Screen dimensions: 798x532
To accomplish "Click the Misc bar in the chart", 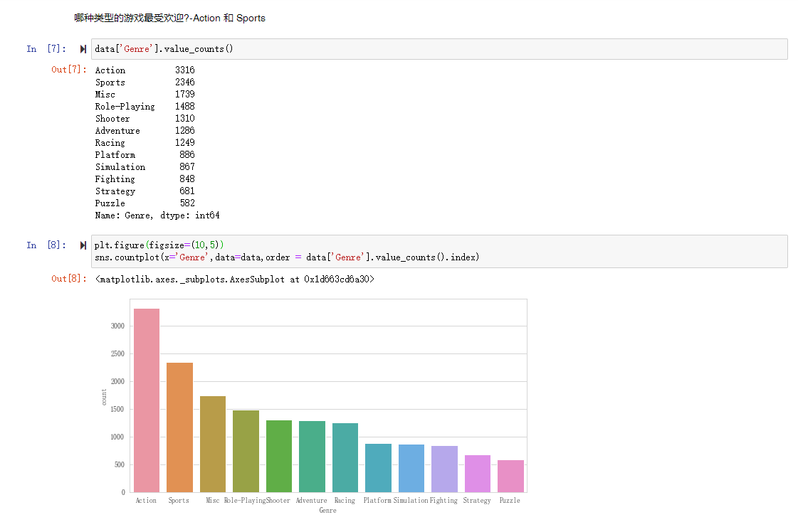I will pos(213,444).
